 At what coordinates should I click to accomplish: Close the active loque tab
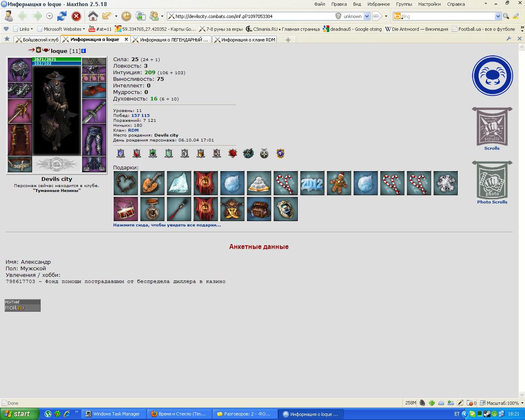(126, 39)
